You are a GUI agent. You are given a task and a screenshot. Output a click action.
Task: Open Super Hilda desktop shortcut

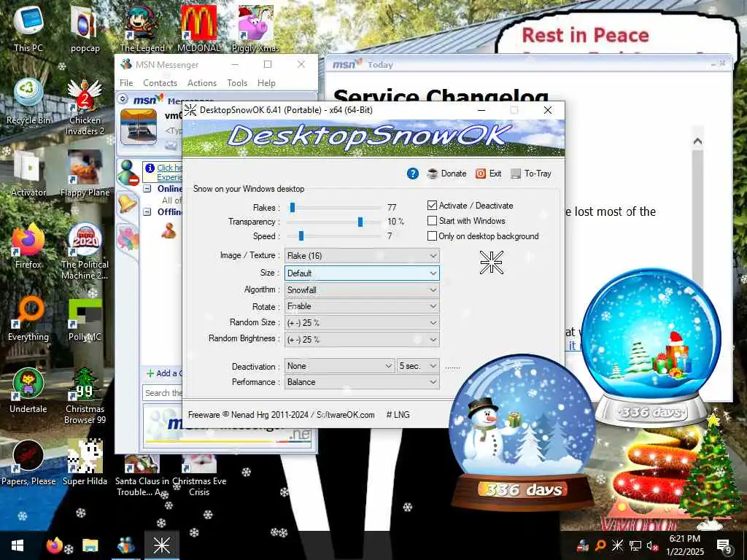85,463
